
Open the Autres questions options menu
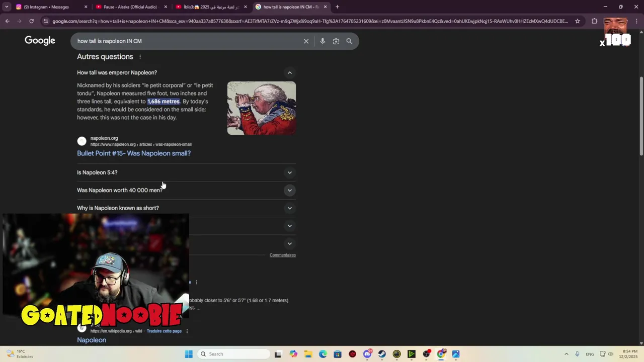pyautogui.click(x=140, y=57)
